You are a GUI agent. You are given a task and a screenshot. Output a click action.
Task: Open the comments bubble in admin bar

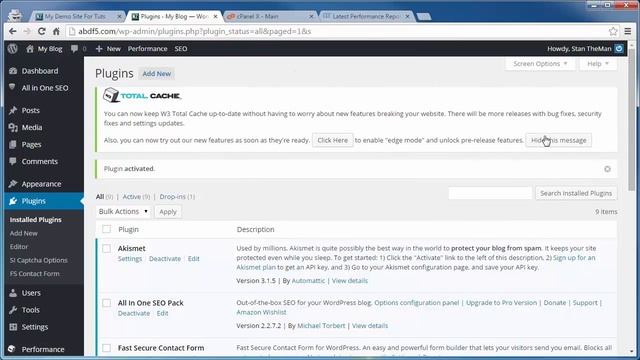74,49
